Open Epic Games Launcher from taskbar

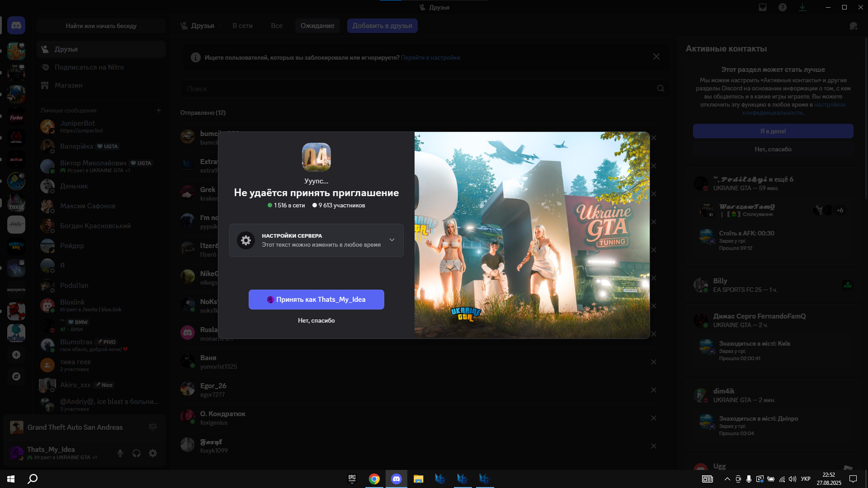point(352,479)
